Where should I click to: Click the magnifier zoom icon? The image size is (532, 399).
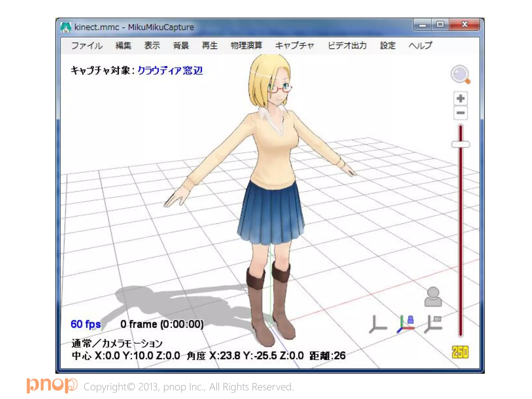point(460,74)
